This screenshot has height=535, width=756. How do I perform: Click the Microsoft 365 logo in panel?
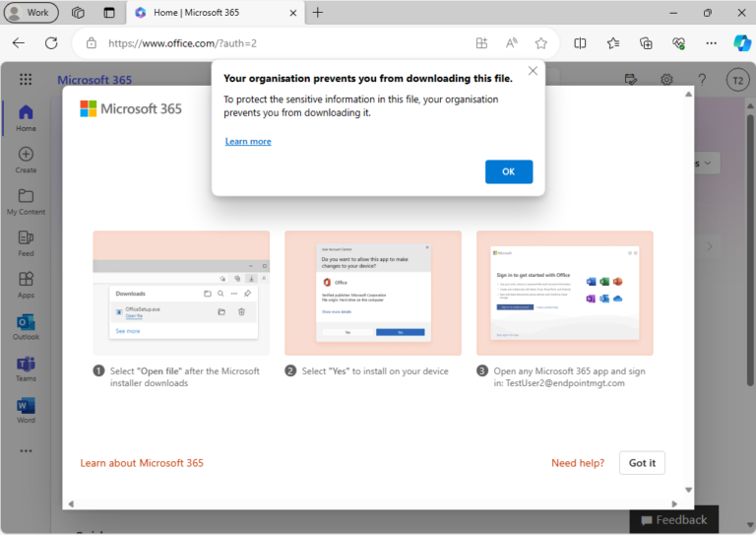[131, 109]
